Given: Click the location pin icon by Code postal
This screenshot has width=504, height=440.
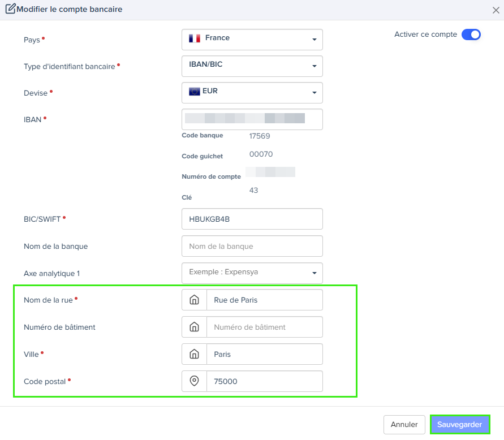Looking at the screenshot, I should coord(194,381).
